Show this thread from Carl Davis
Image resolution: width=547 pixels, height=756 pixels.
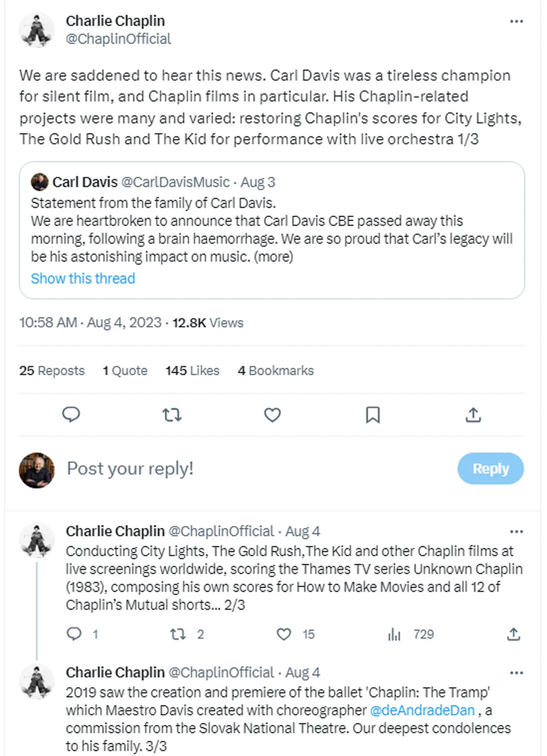83,278
